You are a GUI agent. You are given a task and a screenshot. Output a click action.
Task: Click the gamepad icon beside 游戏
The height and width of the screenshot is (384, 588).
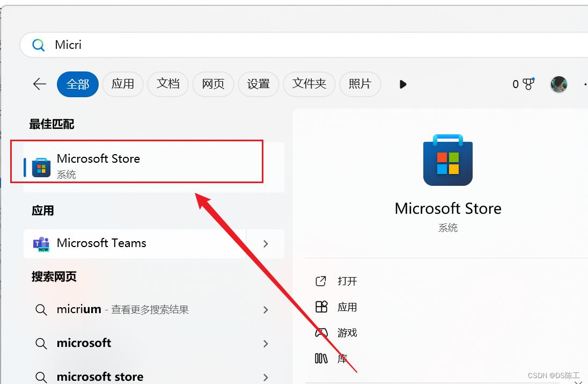click(321, 332)
